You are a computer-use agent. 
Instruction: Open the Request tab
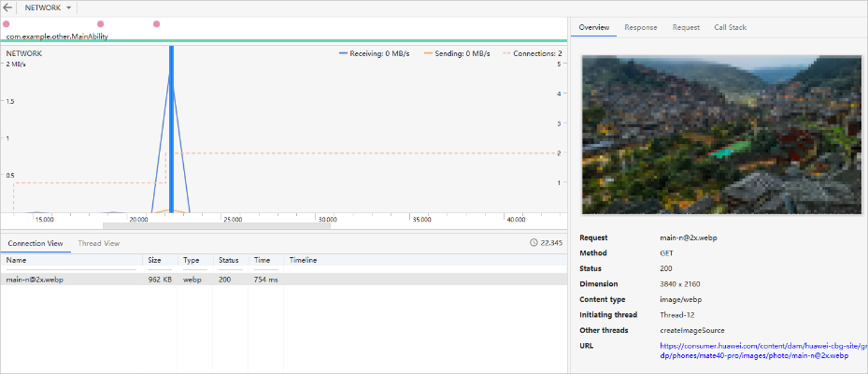[x=686, y=27]
